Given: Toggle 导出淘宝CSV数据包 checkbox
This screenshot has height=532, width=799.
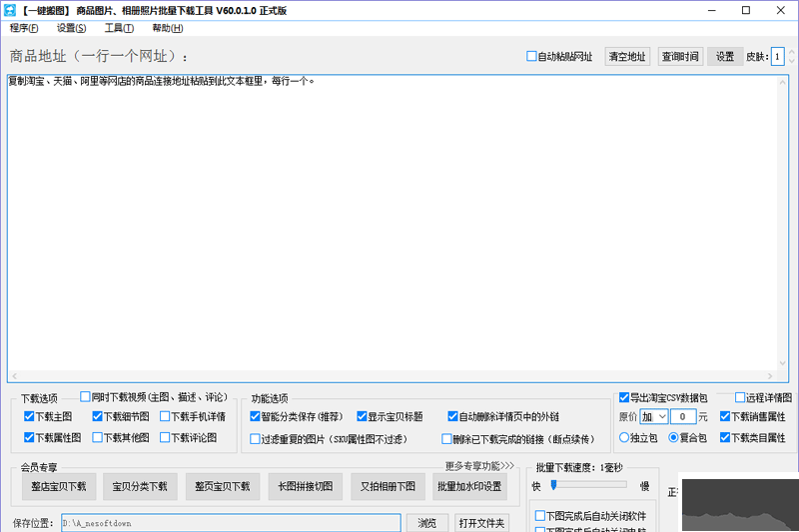Looking at the screenshot, I should coord(624,397).
